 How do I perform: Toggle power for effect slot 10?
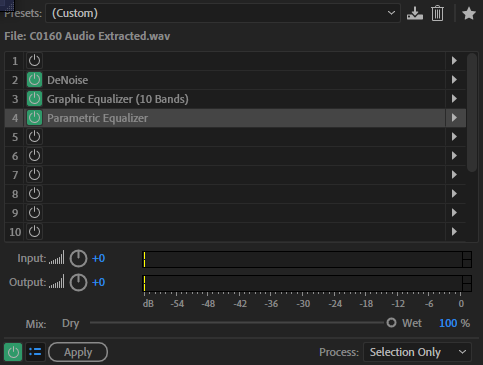tap(34, 232)
